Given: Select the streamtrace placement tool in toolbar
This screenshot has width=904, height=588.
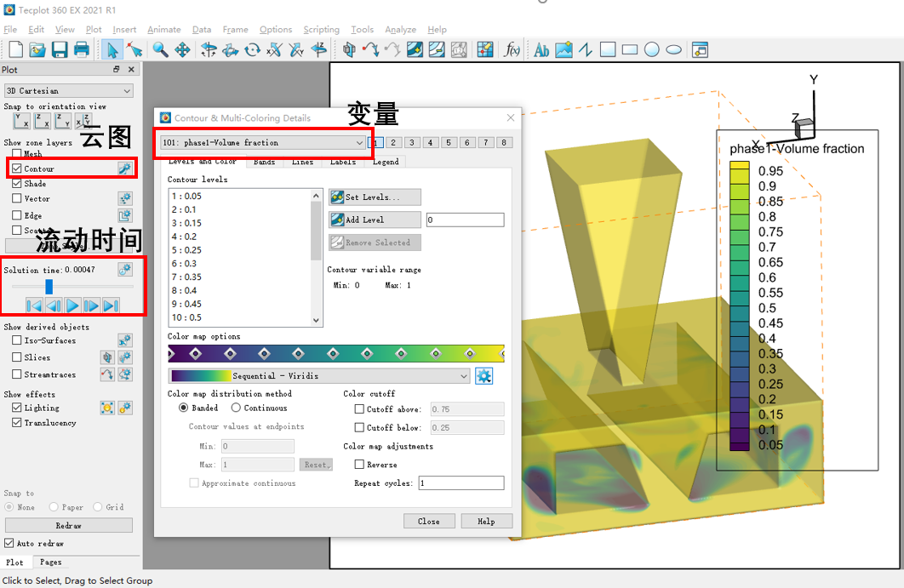Looking at the screenshot, I should (x=371, y=50).
